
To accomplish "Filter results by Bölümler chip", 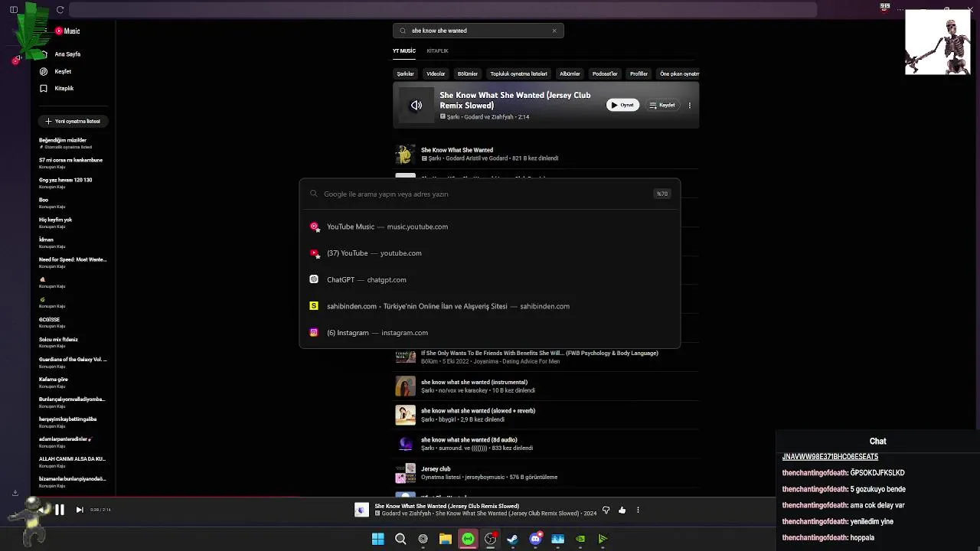I will 468,73.
